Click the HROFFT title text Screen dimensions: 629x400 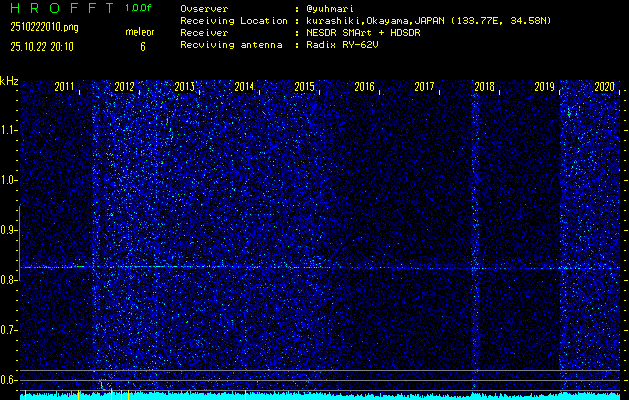click(60, 7)
